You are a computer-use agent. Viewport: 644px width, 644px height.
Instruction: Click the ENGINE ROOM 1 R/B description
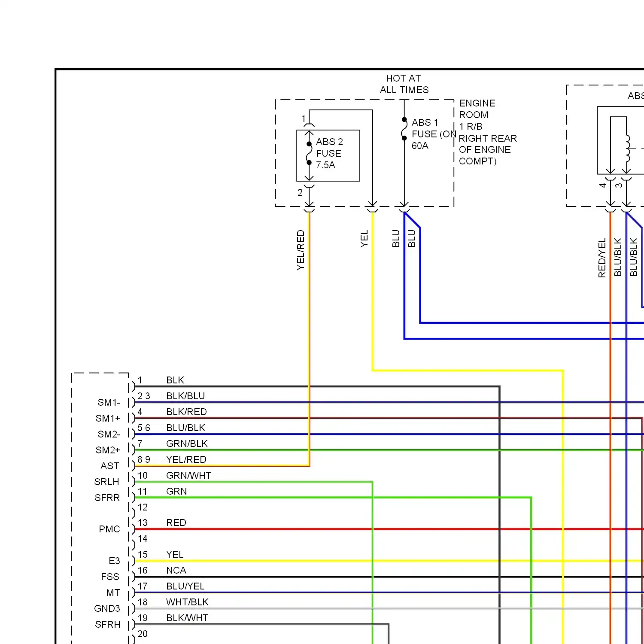coord(488,132)
